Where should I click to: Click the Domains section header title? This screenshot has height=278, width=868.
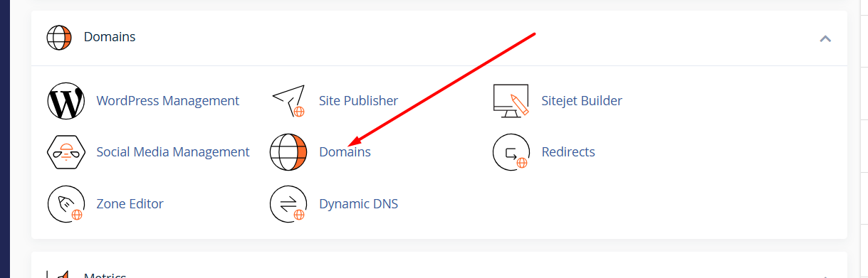110,36
